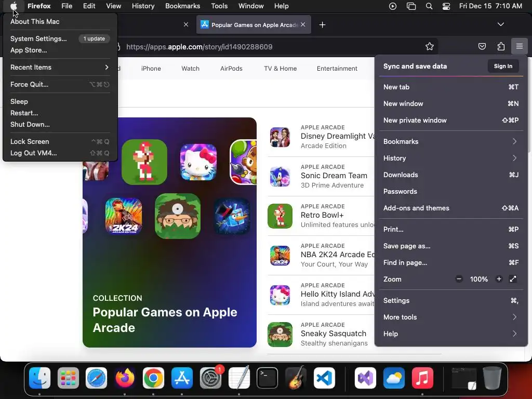Select Save page as... entry

click(x=451, y=246)
